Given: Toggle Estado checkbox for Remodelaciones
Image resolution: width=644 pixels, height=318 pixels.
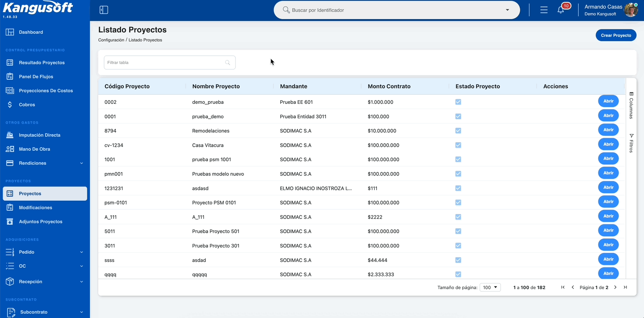Looking at the screenshot, I should (x=458, y=131).
